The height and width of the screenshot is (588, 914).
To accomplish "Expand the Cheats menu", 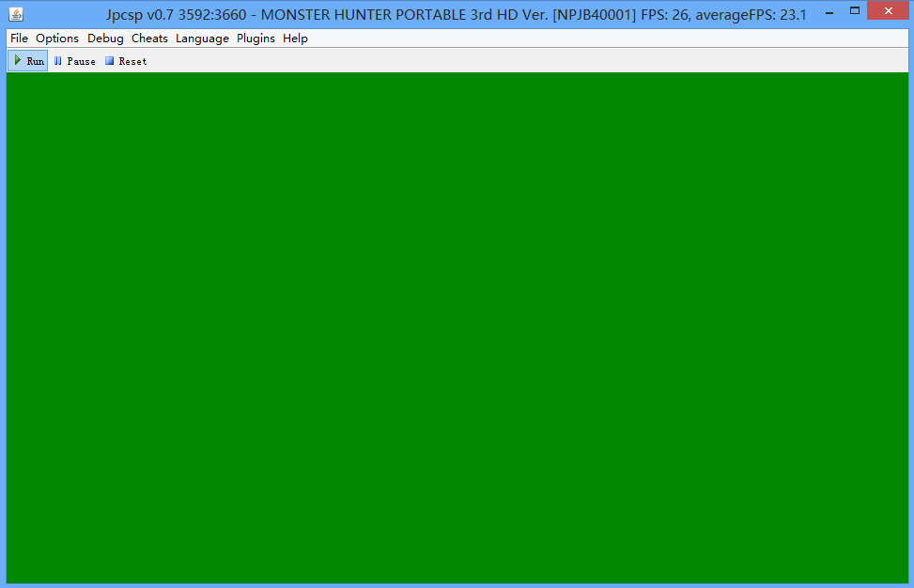I will (149, 39).
